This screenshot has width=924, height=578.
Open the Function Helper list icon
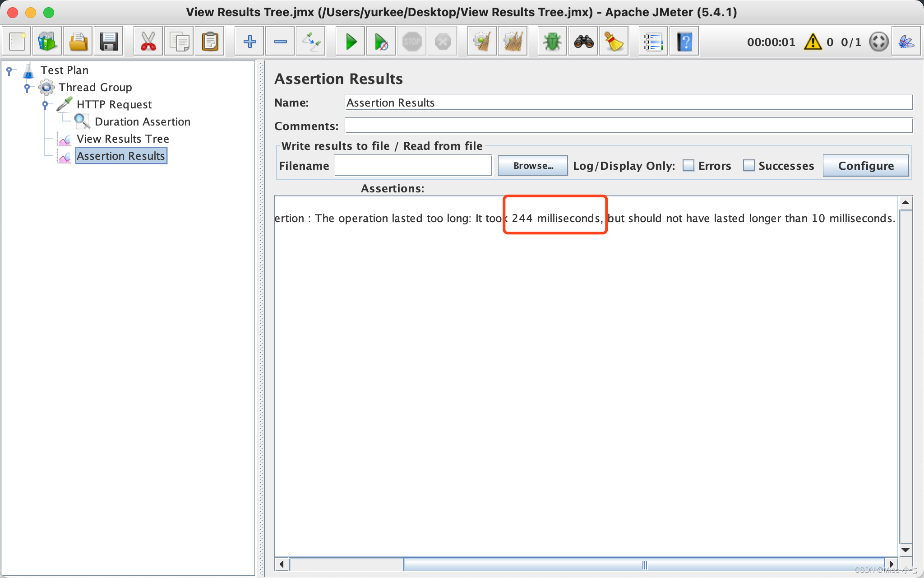(654, 42)
